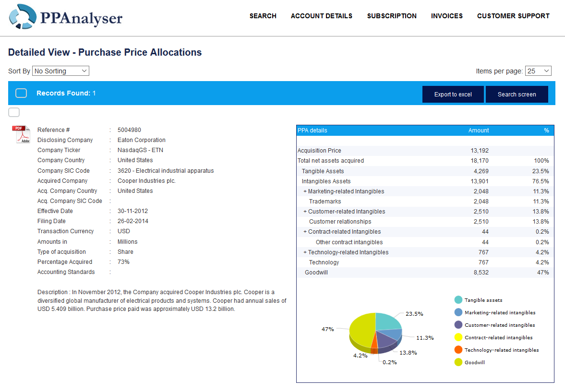Click the Type of acquisition value Share

(125, 252)
